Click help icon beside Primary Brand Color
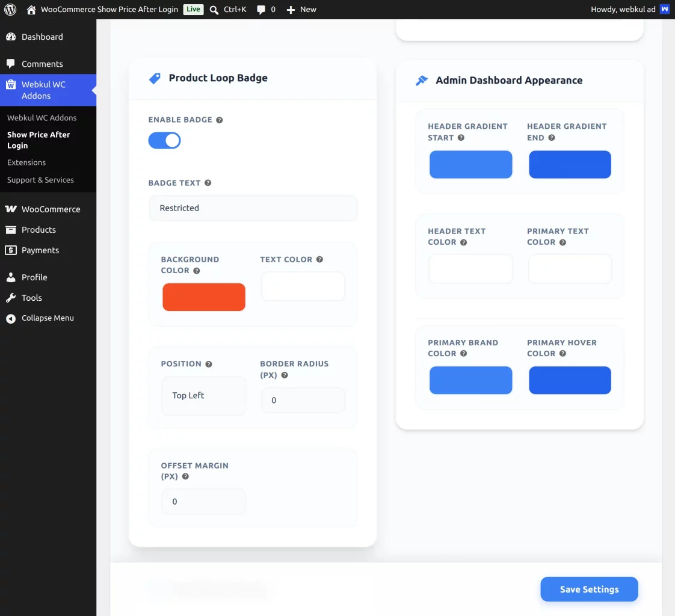The width and height of the screenshot is (675, 616). [x=464, y=353]
